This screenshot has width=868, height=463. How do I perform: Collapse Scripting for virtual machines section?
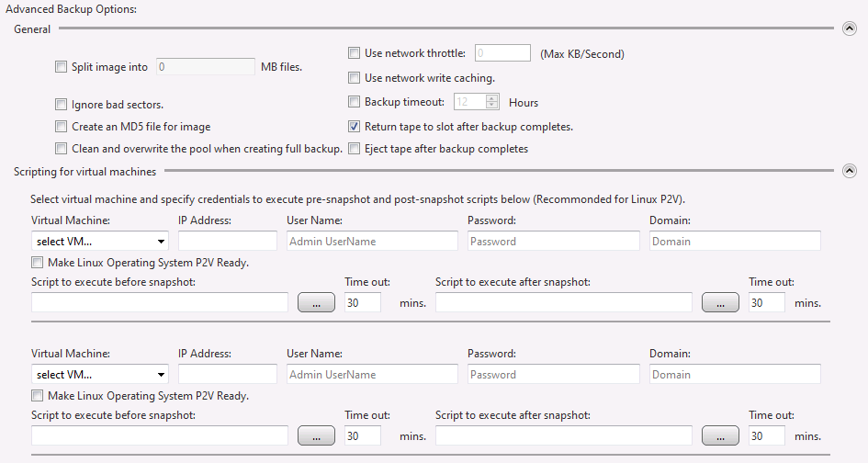849,171
